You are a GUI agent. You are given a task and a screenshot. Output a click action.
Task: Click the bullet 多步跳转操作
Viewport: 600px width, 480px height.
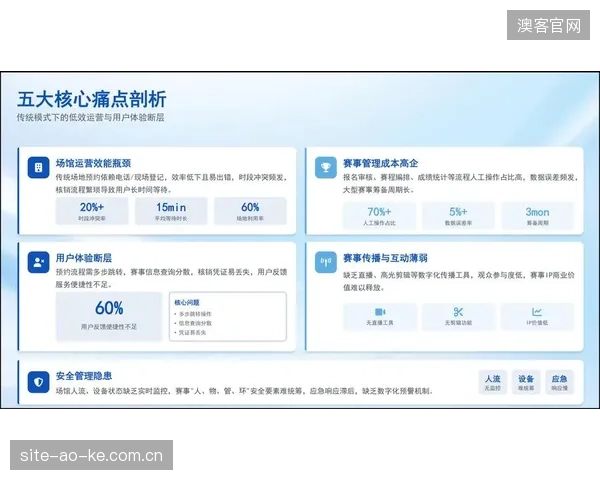tap(193, 314)
